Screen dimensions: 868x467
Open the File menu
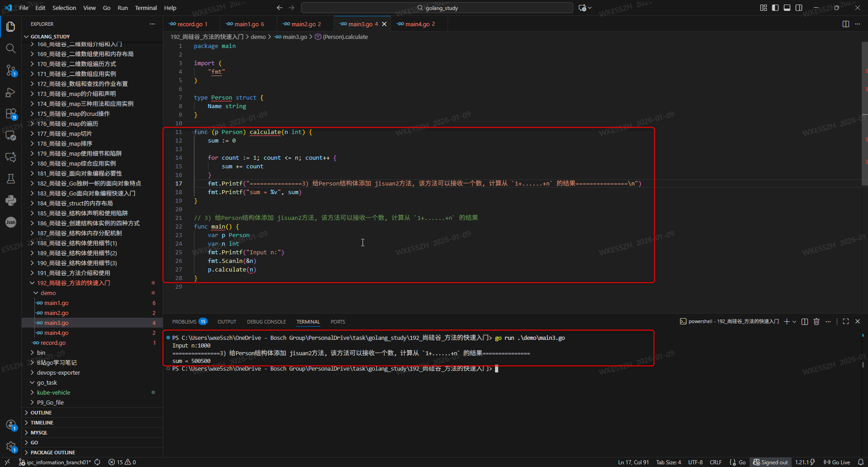24,8
